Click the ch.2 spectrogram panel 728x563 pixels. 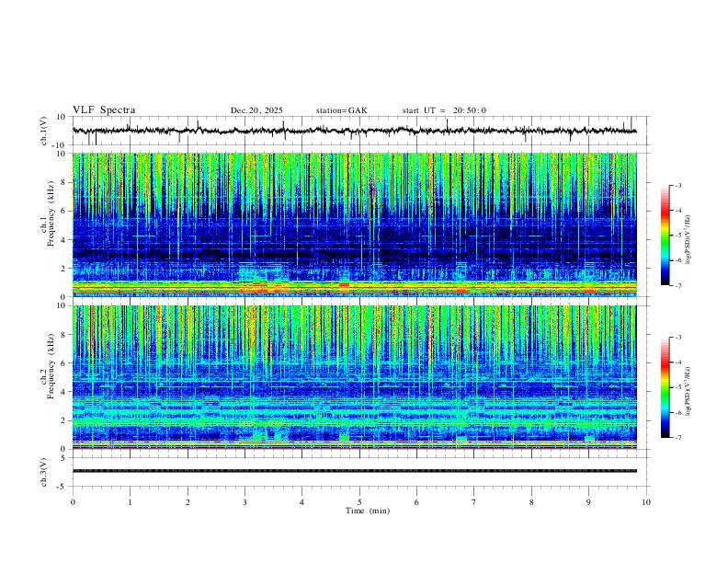point(355,377)
